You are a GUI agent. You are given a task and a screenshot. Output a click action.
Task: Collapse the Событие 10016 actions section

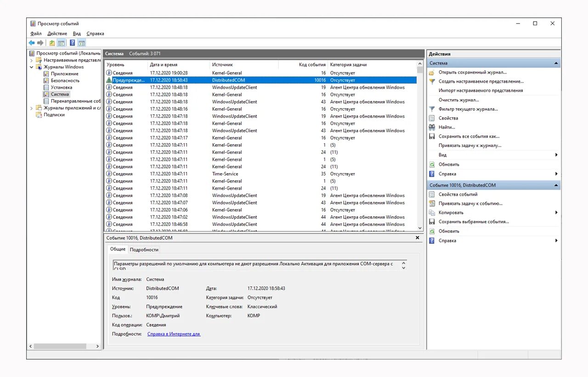click(556, 185)
